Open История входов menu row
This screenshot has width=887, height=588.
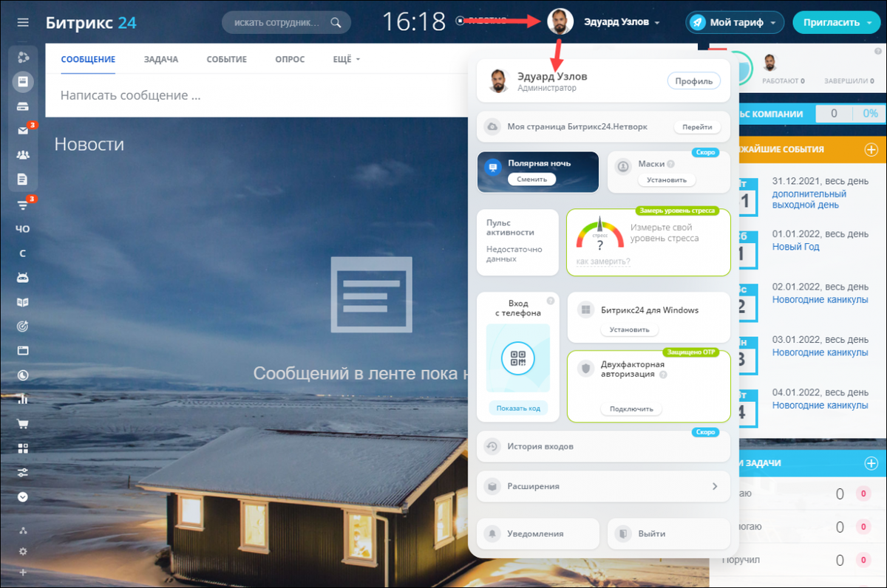[x=603, y=446]
